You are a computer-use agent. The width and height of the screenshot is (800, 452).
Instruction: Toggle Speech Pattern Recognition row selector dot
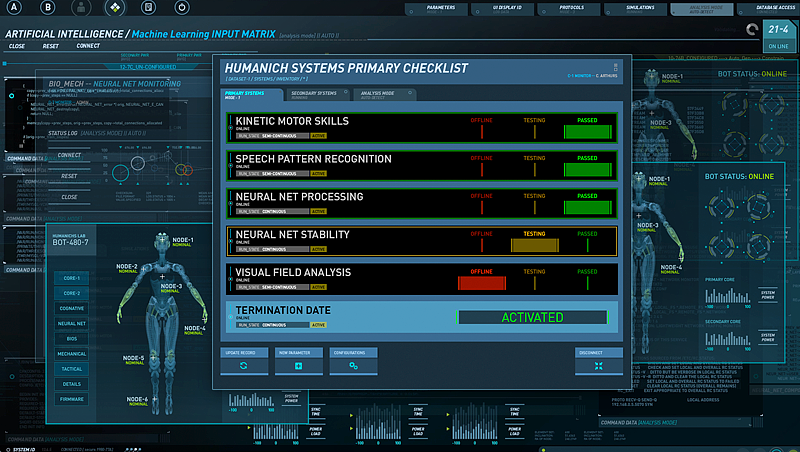tap(231, 166)
